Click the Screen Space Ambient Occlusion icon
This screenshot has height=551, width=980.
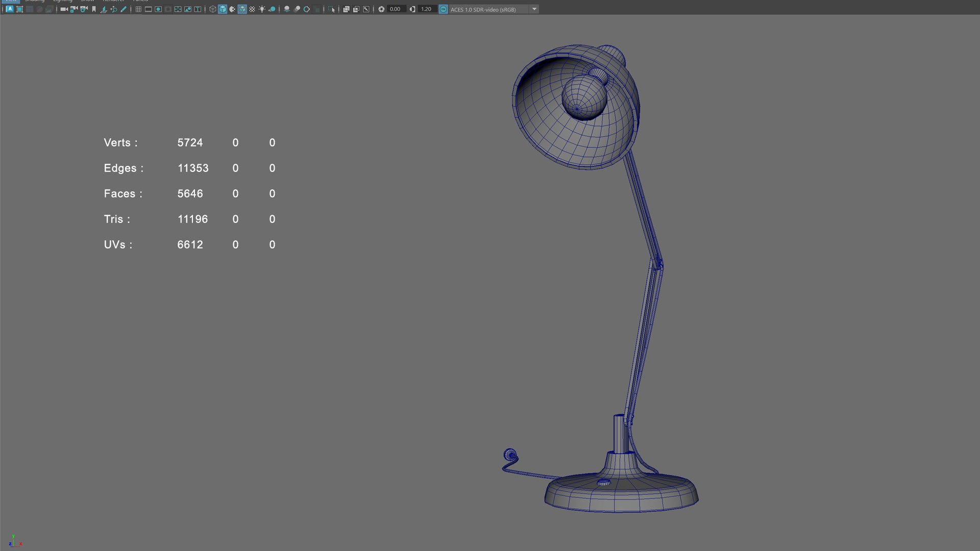(287, 9)
